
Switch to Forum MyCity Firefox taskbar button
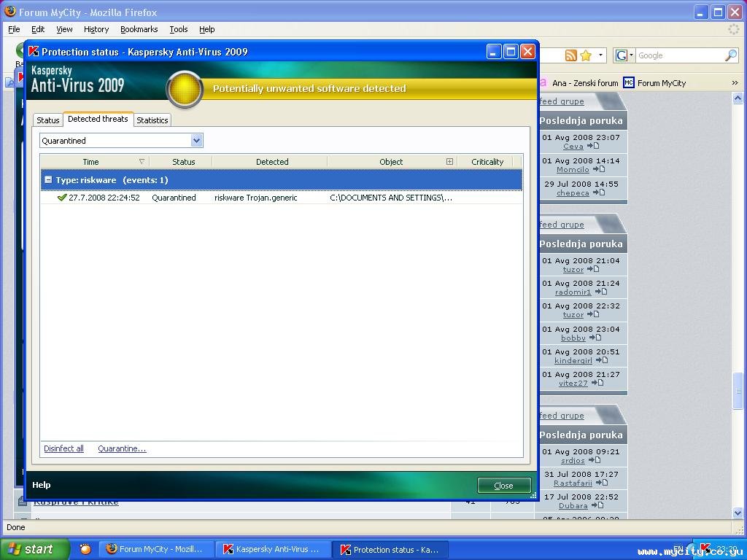156,549
